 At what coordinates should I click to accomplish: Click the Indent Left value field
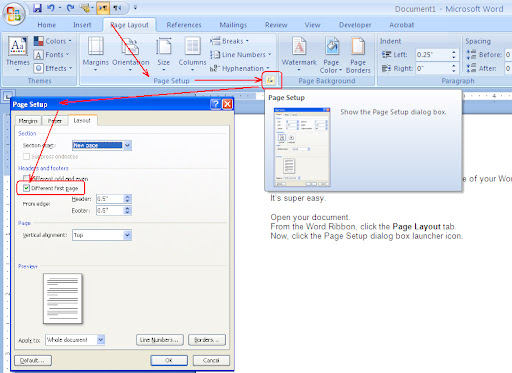(433, 55)
